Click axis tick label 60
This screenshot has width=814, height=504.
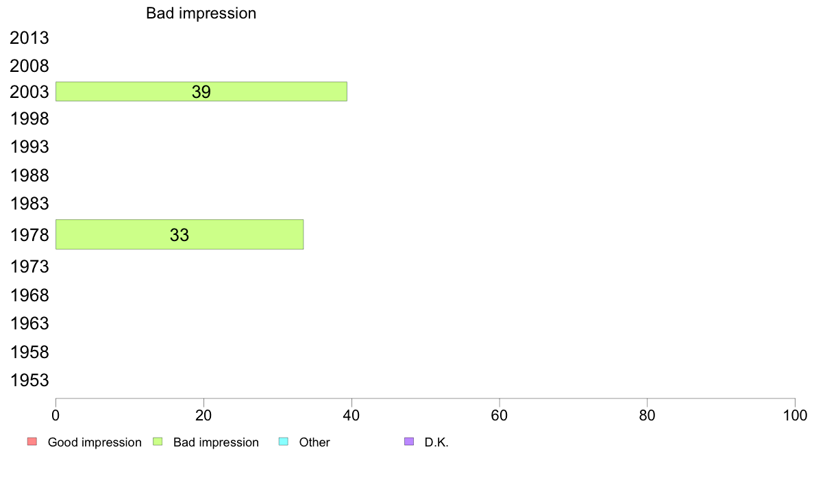click(x=500, y=416)
